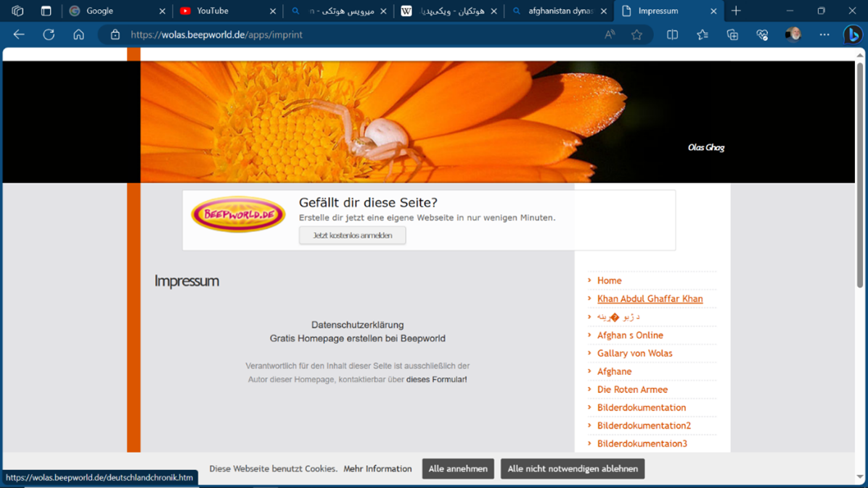Image resolution: width=868 pixels, height=488 pixels.
Task: Click the Jetzt kostenlos anmelden button
Action: [352, 236]
